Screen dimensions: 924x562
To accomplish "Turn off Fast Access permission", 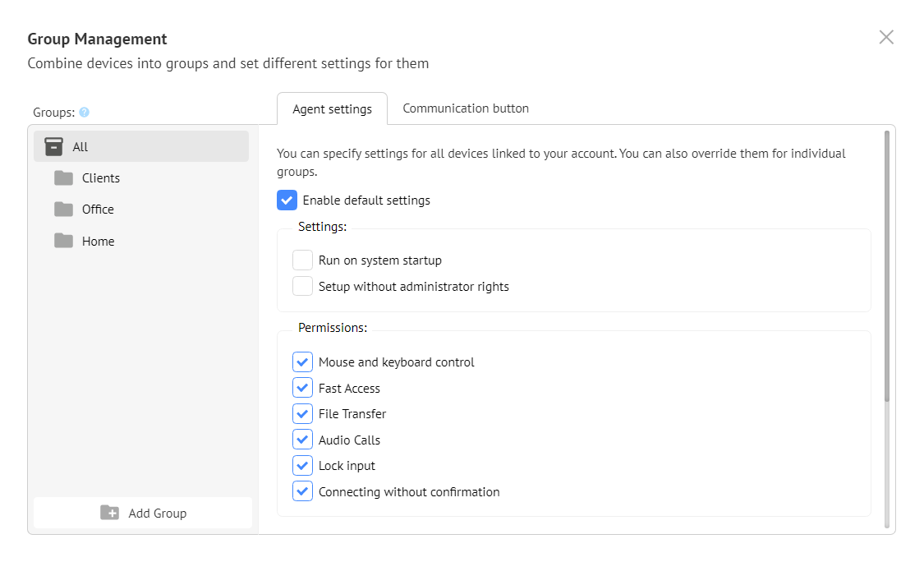I will [302, 388].
